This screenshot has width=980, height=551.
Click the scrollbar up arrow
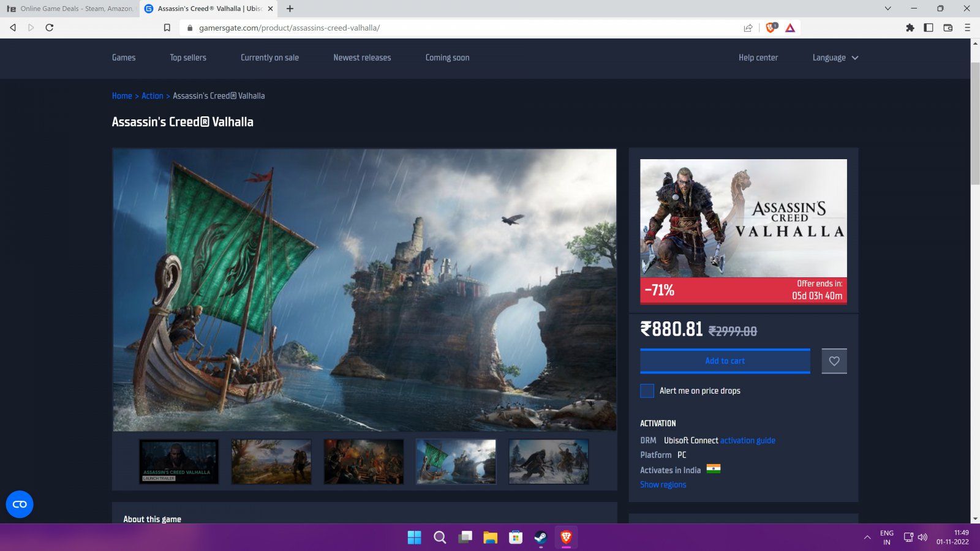[x=975, y=43]
